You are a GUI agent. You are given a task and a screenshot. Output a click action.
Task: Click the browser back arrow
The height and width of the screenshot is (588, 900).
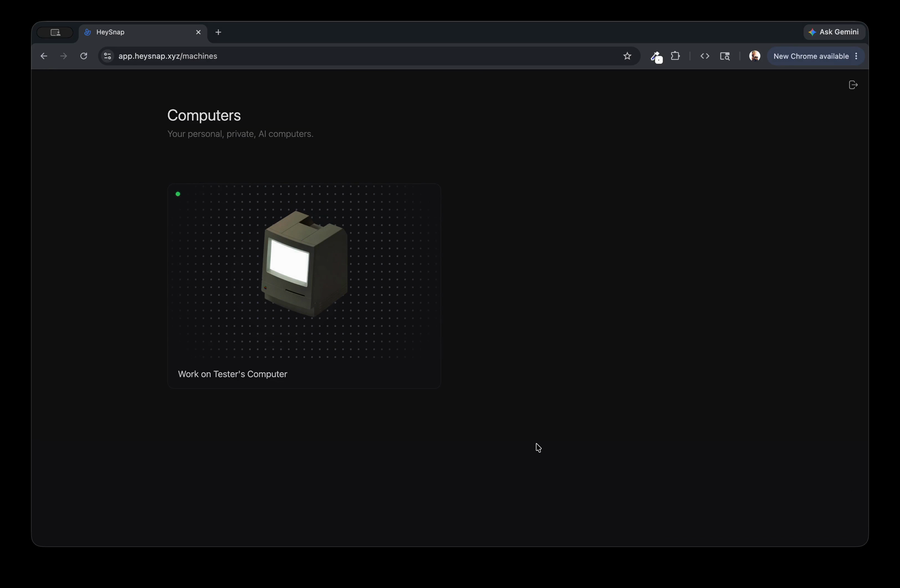click(44, 56)
